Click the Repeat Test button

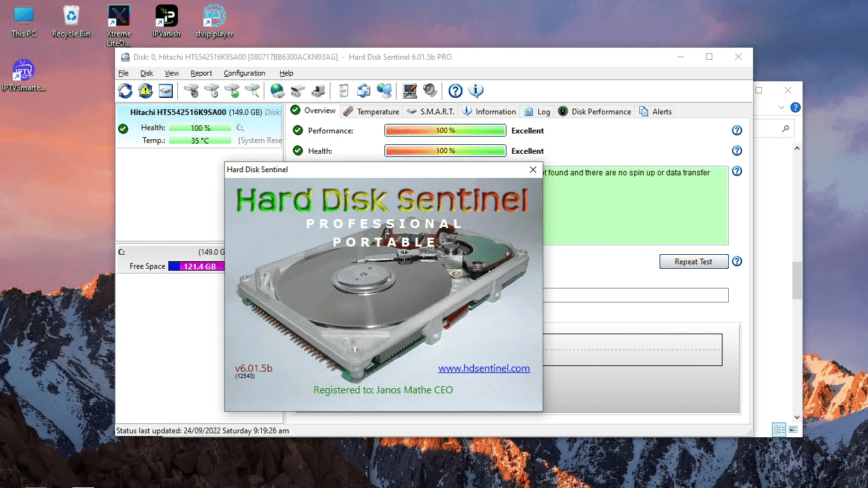click(693, 262)
